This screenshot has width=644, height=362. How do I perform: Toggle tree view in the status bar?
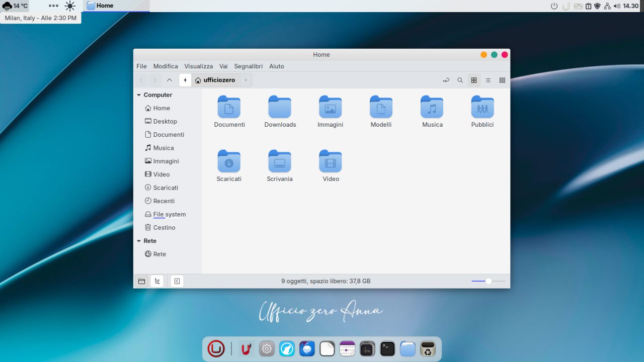pyautogui.click(x=157, y=281)
